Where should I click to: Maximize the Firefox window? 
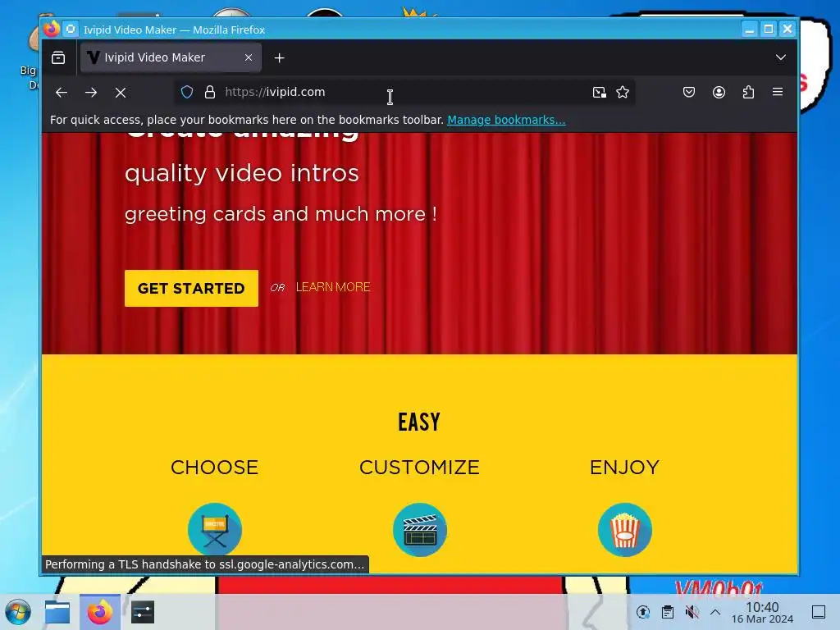[768, 29]
